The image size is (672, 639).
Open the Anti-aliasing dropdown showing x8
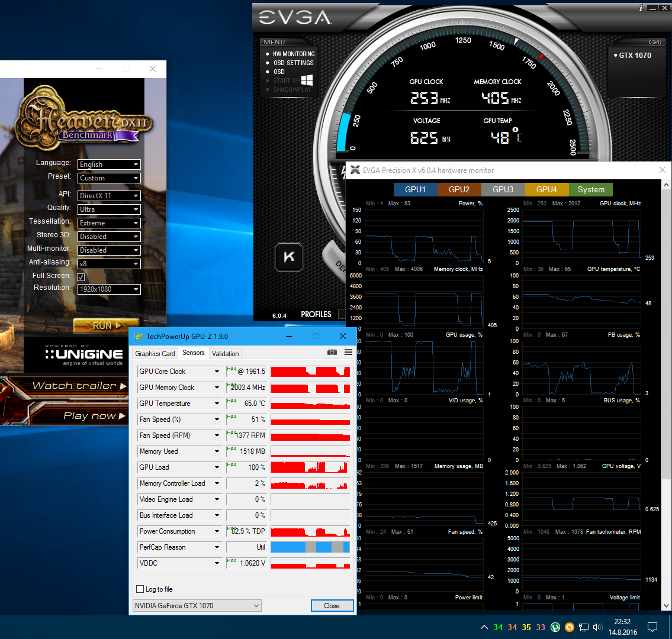[109, 264]
